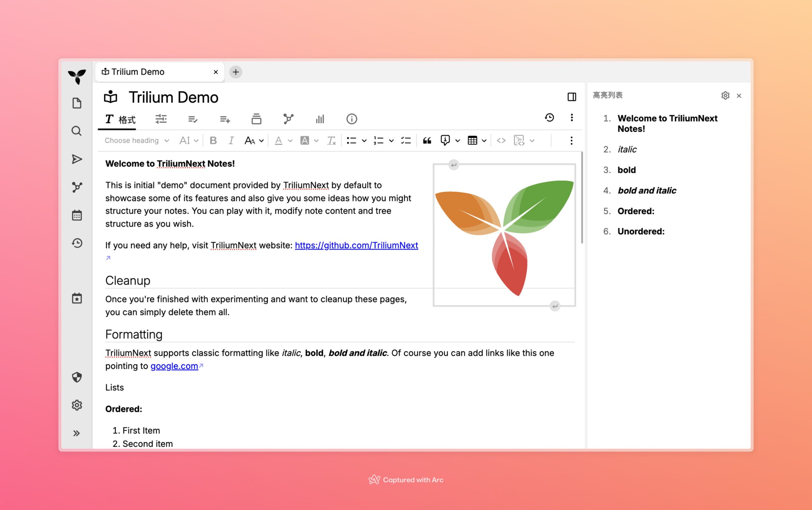The width and height of the screenshot is (812, 510).
Task: Open the Aa text formatting dropdown
Action: coord(254,140)
